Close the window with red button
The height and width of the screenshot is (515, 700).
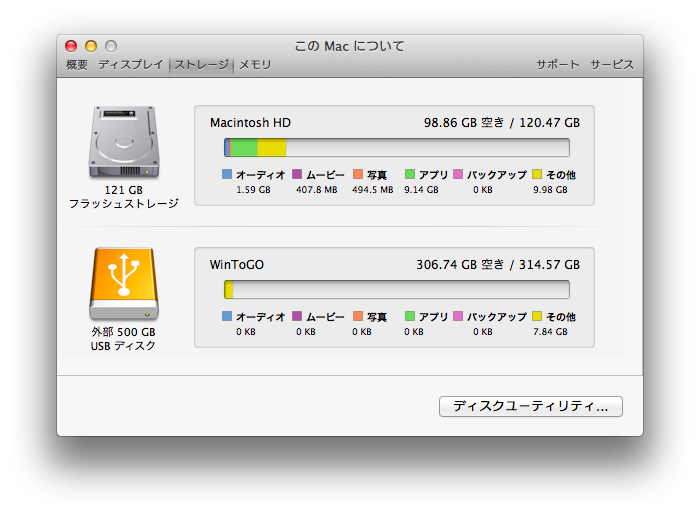click(x=71, y=46)
